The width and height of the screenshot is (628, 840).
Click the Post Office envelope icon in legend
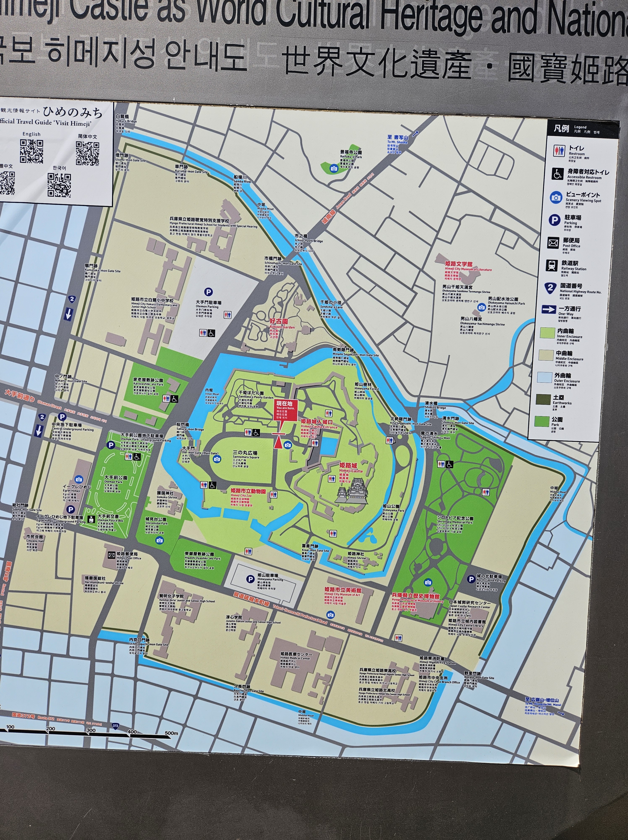[x=553, y=243]
